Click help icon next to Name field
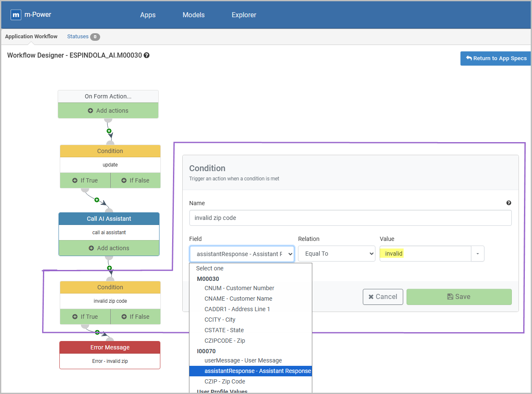 pyautogui.click(x=508, y=203)
